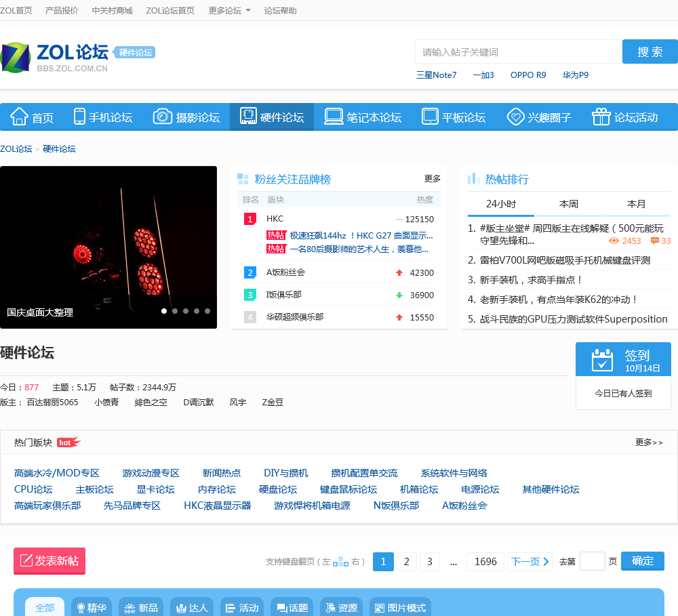Click the tablet icon for 平板论坛
The height and width of the screenshot is (616, 678).
click(x=430, y=117)
